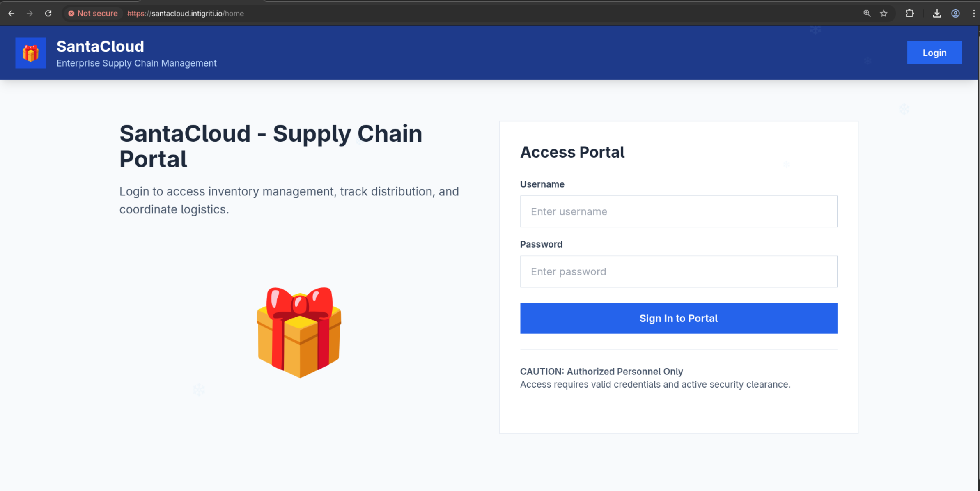The image size is (980, 491).
Task: Reload the current page
Action: (x=48, y=14)
